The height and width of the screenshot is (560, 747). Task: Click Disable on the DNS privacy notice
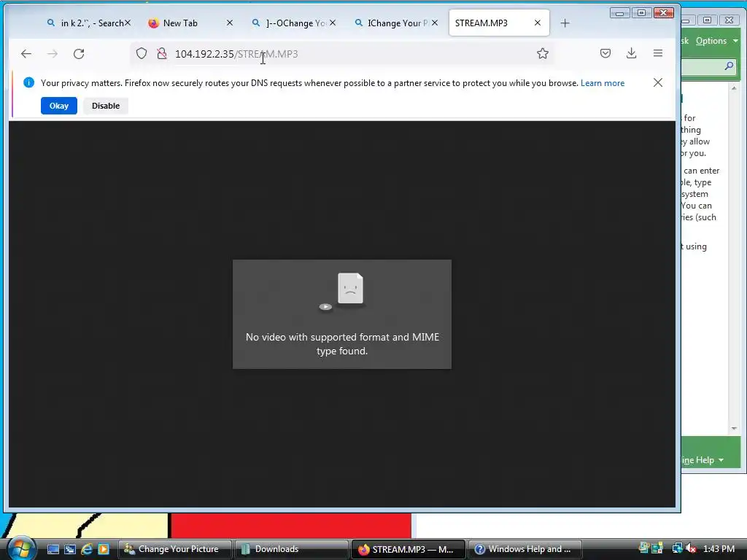point(106,106)
